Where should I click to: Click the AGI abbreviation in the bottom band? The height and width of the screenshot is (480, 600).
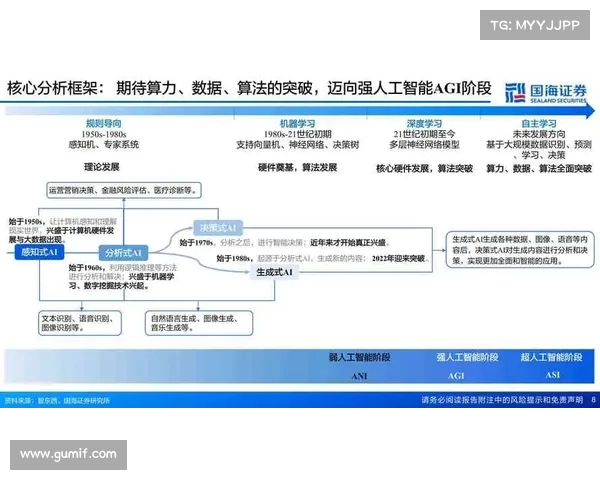(x=456, y=376)
